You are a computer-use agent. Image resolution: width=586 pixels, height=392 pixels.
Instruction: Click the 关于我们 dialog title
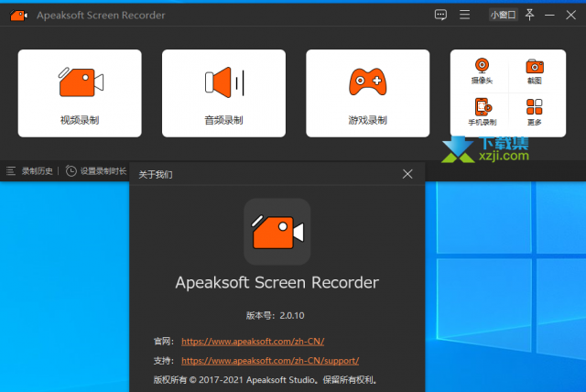[x=156, y=175]
